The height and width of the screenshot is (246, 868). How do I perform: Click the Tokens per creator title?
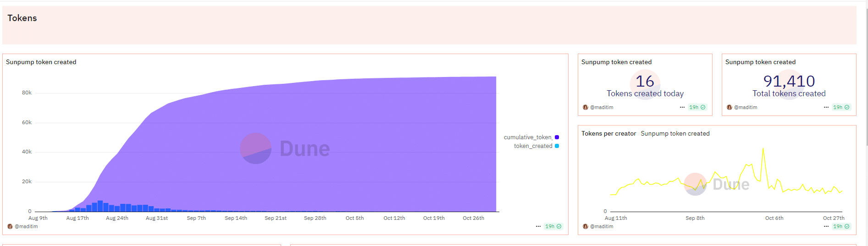[x=608, y=133]
